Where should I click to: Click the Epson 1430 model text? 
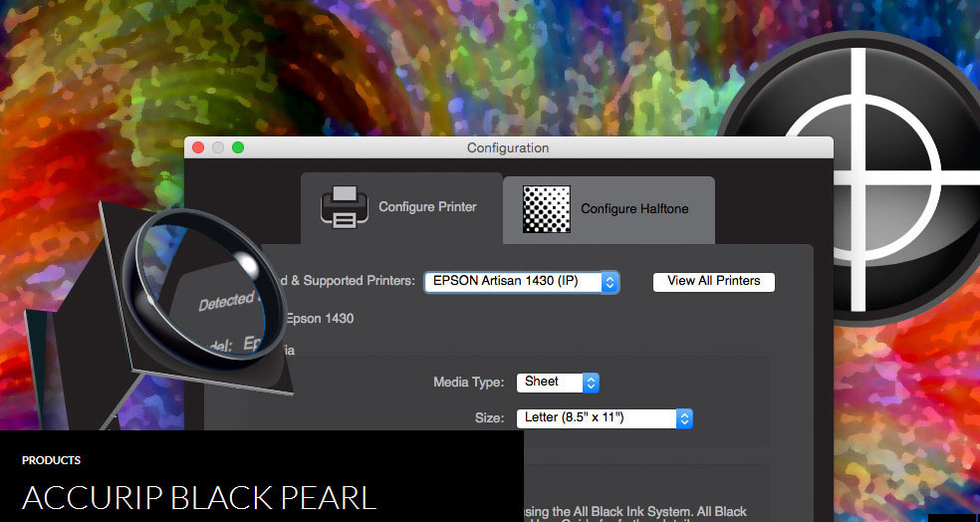(x=320, y=318)
